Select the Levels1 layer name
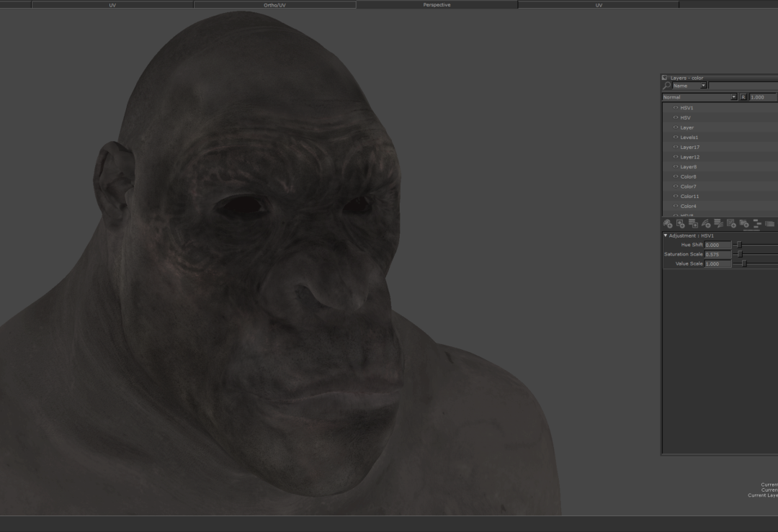Screen dimensions: 778x532 click(689, 137)
